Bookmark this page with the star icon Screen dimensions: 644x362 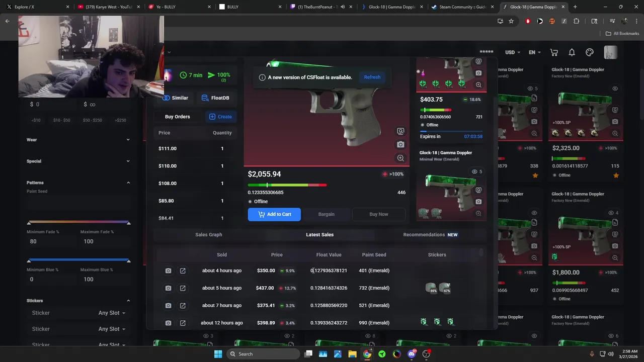click(511, 21)
